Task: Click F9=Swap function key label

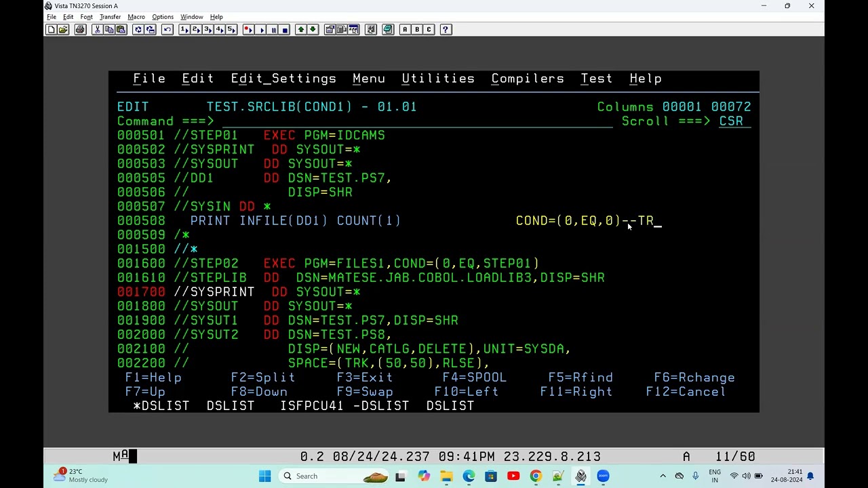Action: click(365, 392)
